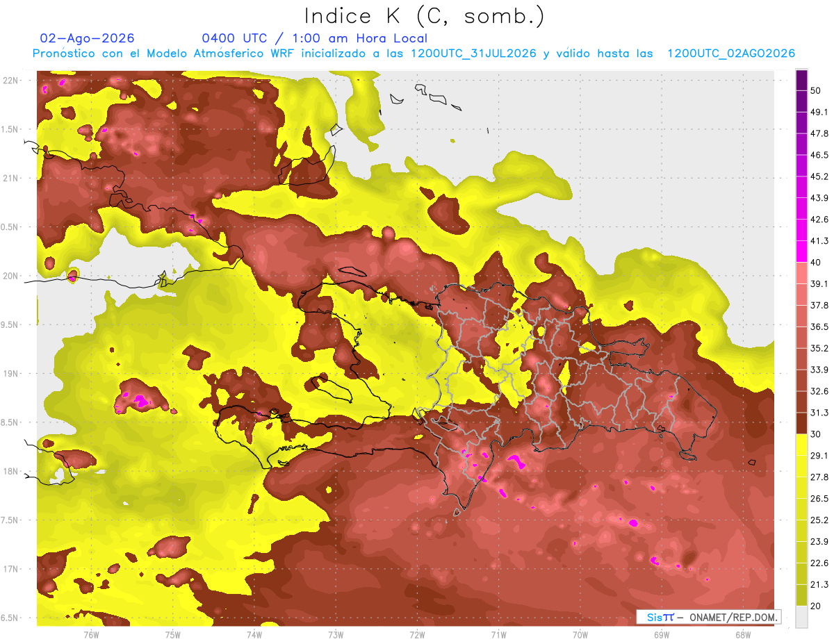This screenshot has height=644, width=834.
Task: Pick the bright yellow swatch between 29.1 and 30
Action: click(801, 445)
